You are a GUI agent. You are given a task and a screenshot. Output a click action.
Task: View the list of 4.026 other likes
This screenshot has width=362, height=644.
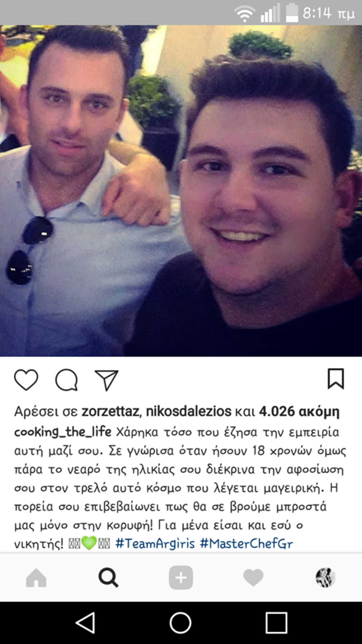coord(299,412)
